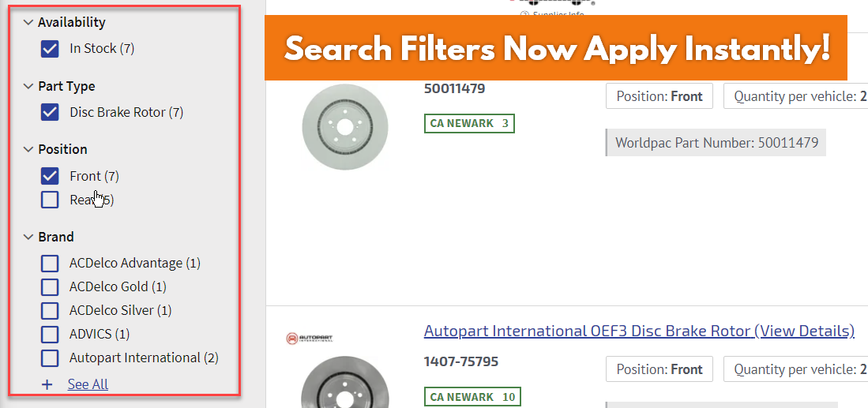
Task: Click the plus icon beside See All
Action: (47, 384)
